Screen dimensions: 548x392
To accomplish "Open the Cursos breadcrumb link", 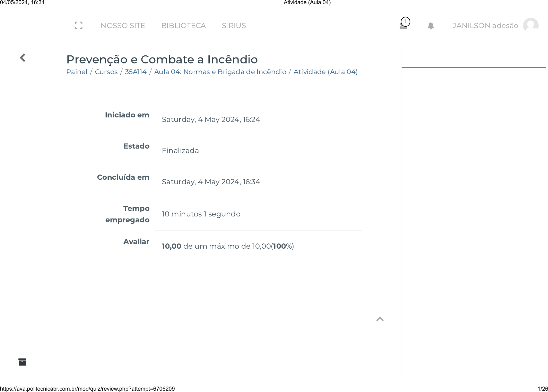I will [106, 72].
